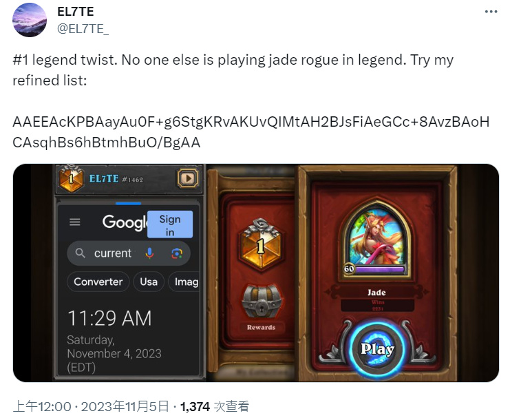Click the replay arrow icon beside EL7TE#1462
The image size is (510, 420).
pos(188,178)
